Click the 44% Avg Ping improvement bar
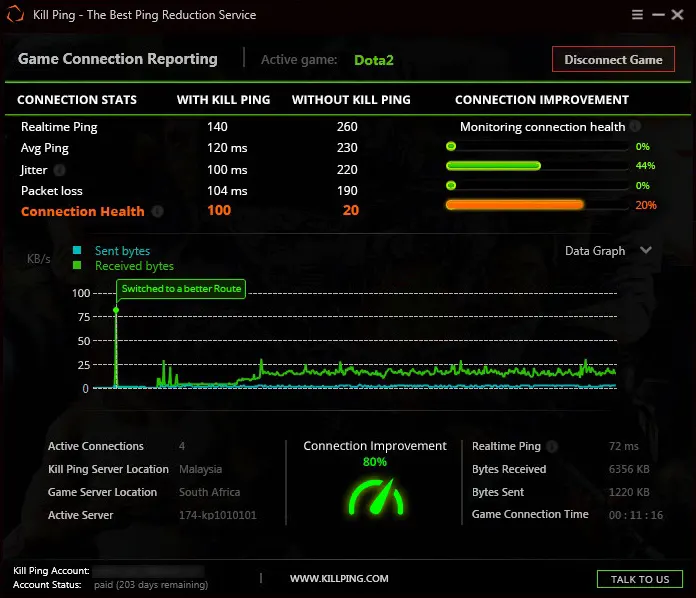Viewport: 696px width, 598px height. coord(537,166)
